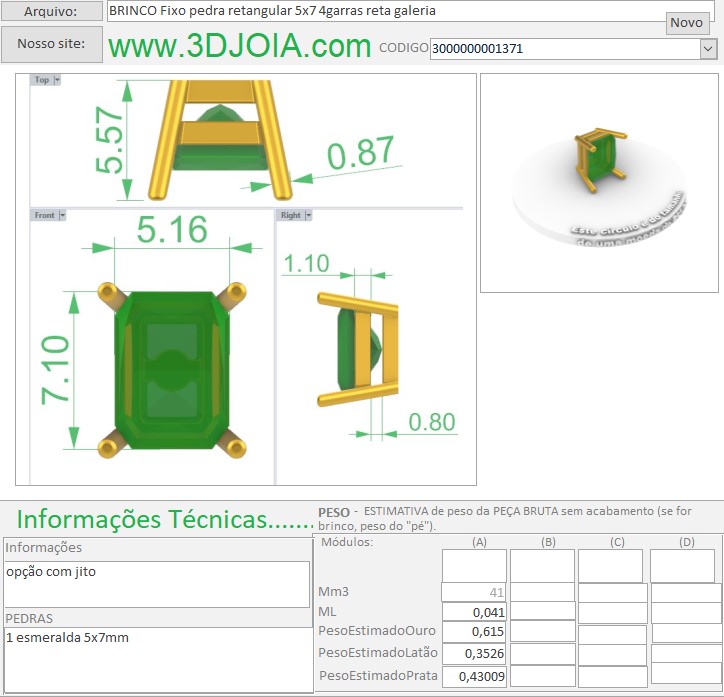Click the PesoEstimadoLatão value 0,3526
The image size is (724, 697).
tap(475, 653)
